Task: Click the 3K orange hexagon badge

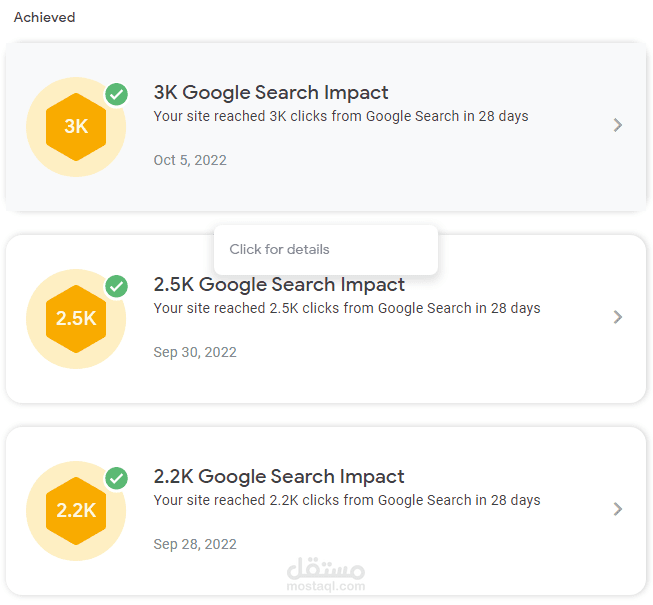Action: coord(76,127)
